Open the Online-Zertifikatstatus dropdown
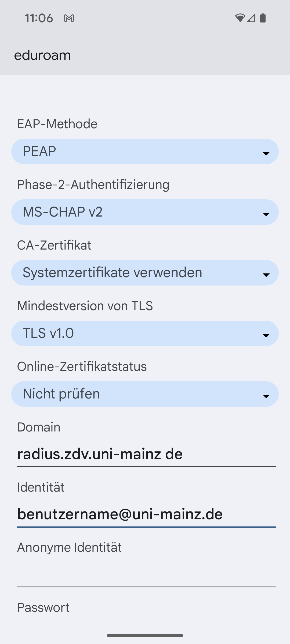290x644 pixels. tap(145, 394)
